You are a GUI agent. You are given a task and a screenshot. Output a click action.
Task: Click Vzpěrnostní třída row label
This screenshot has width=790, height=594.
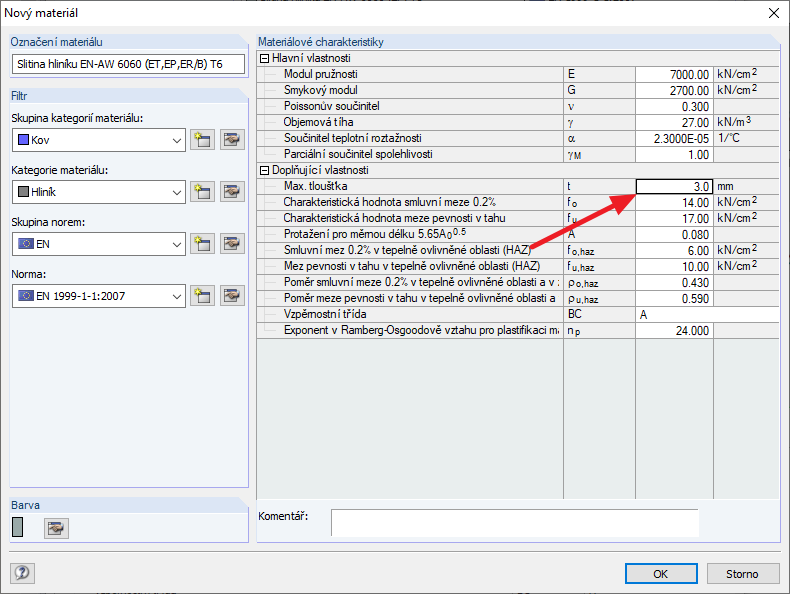tap(325, 314)
